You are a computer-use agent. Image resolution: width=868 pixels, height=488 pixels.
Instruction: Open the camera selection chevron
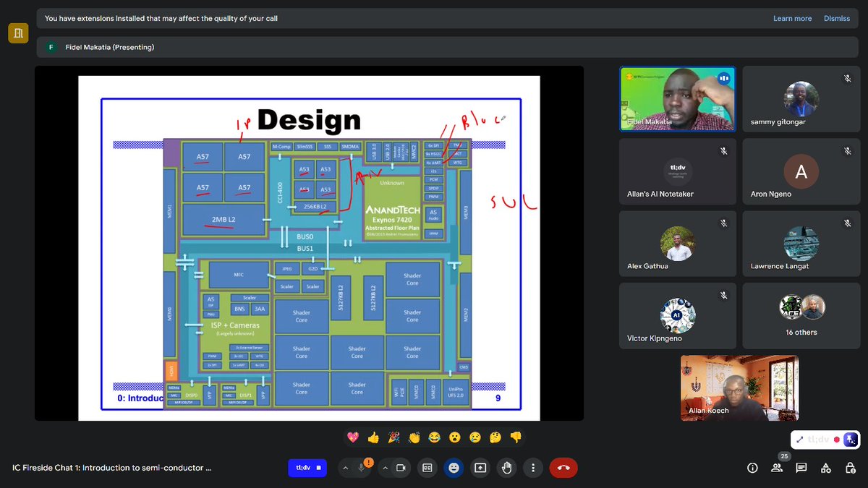[x=385, y=468]
